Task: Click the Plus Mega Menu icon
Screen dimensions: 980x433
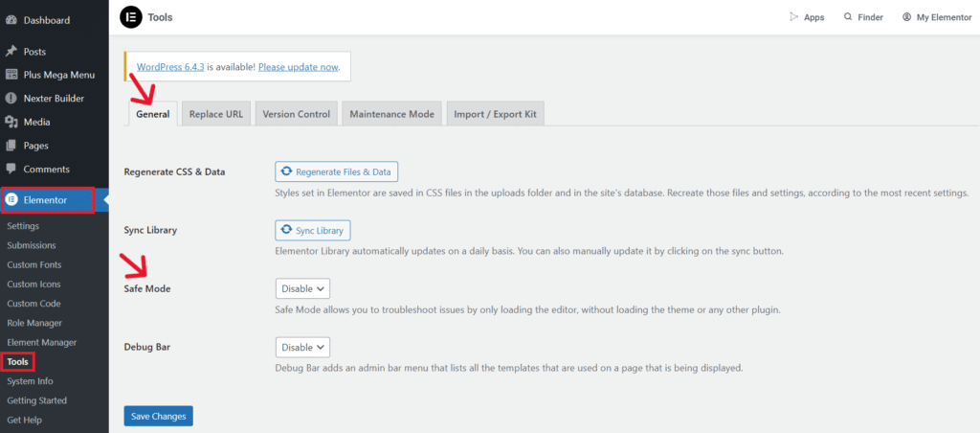Action: click(x=11, y=75)
